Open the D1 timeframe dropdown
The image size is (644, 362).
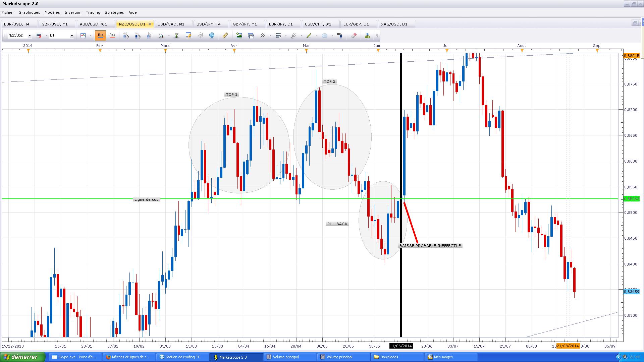(71, 36)
